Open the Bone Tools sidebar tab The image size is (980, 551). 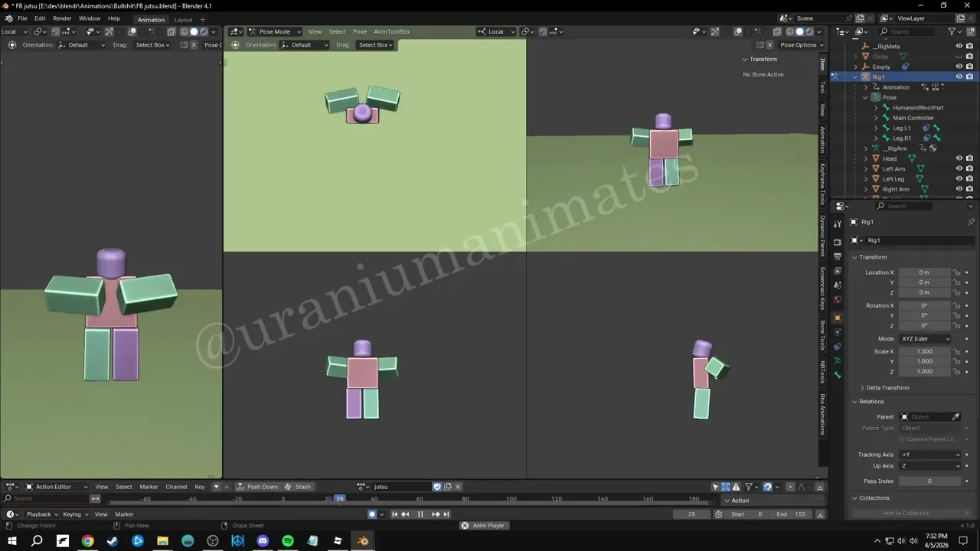(823, 336)
